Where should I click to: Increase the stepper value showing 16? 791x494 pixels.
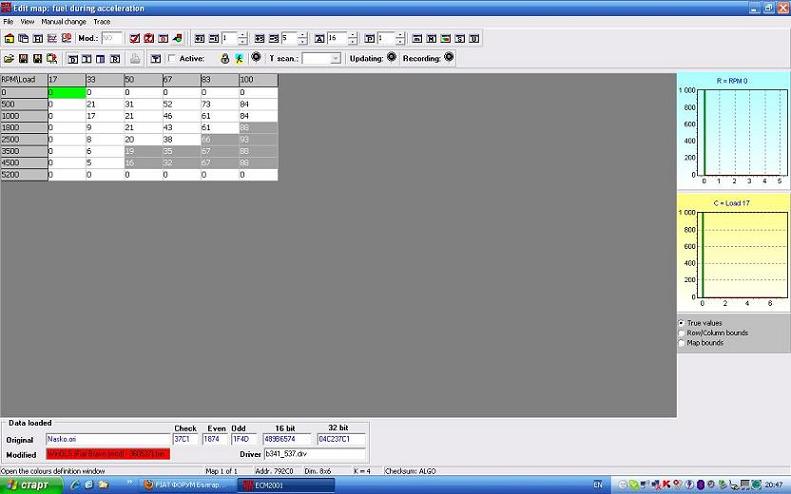(x=354, y=35)
